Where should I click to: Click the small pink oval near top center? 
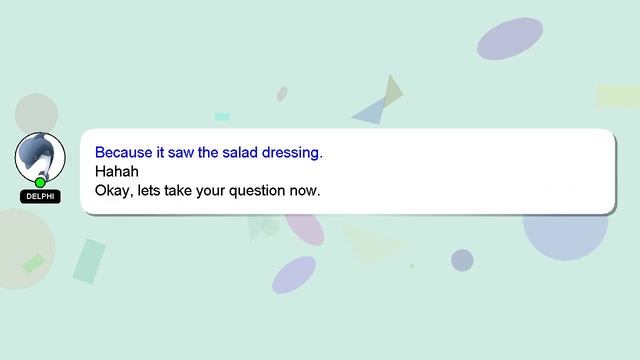282,93
